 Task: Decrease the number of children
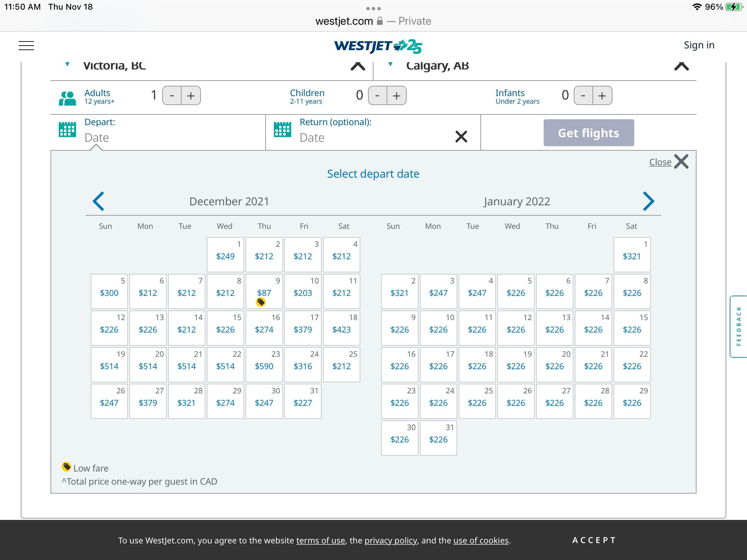378,95
